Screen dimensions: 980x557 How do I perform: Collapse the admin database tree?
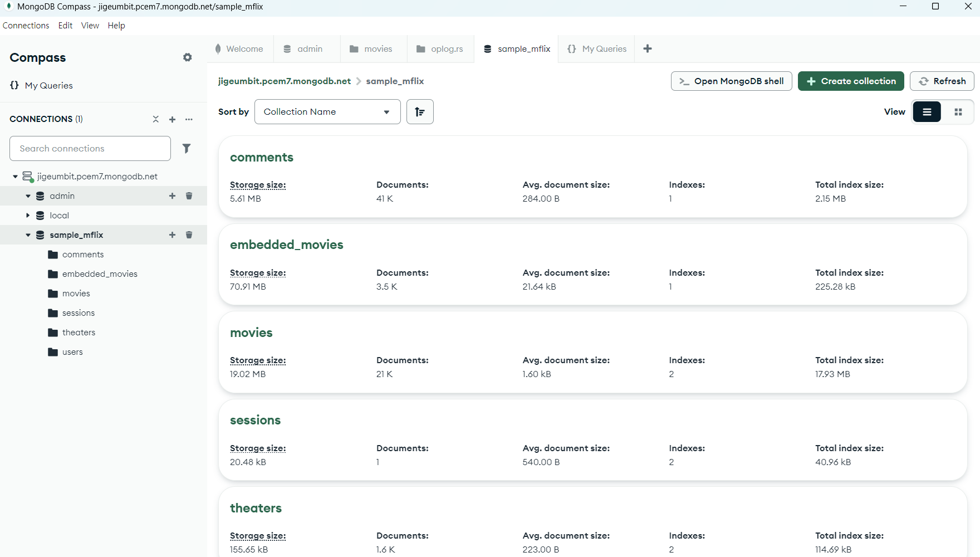[x=28, y=196]
